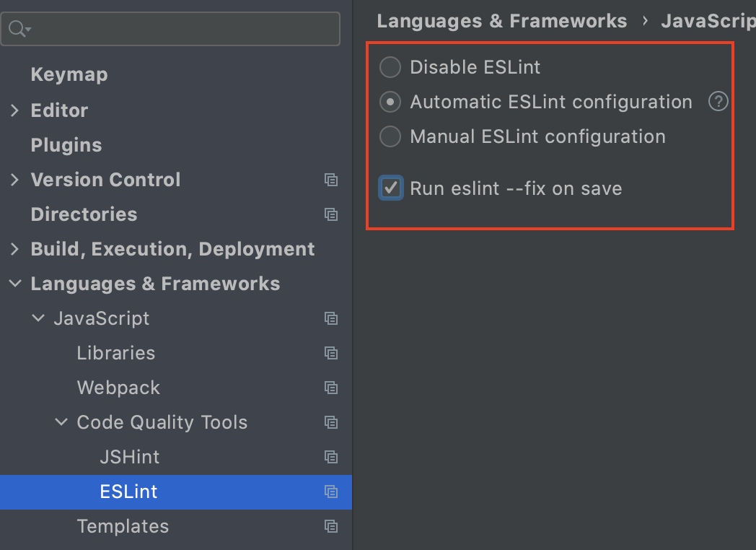Click the project-level icon beside Code Quality Tools
Screen dimensions: 756x550
pyautogui.click(x=330, y=423)
